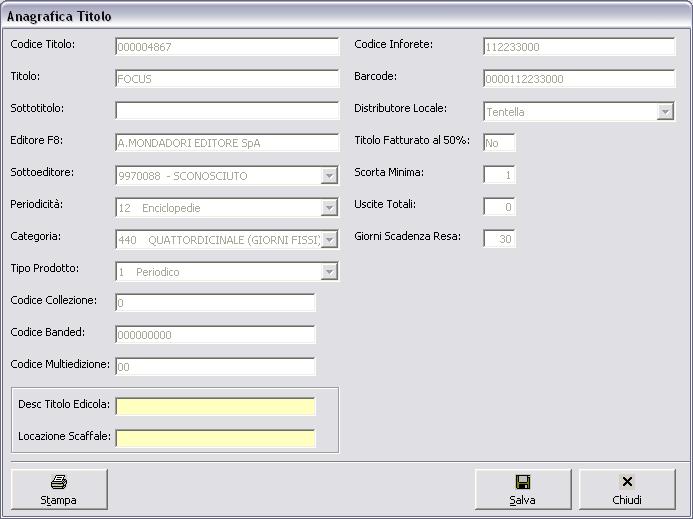Click the Tipo Prodotto value 1 Periodico

pyautogui.click(x=149, y=272)
